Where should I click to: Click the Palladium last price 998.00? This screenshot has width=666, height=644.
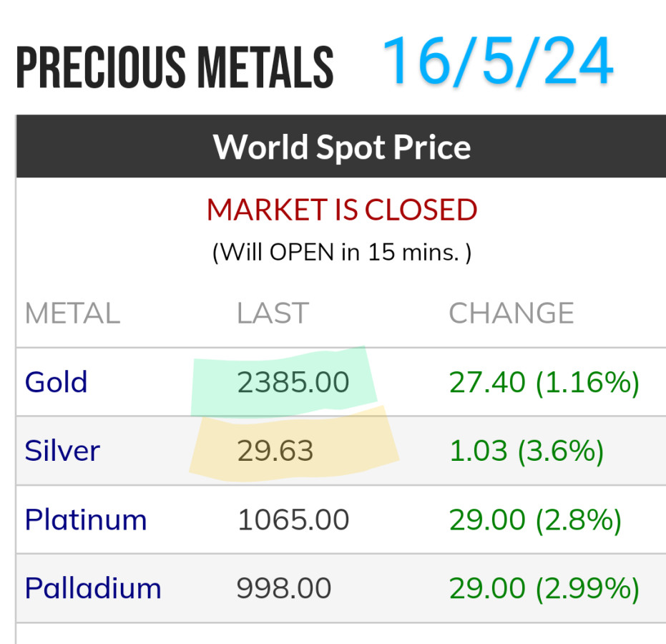[284, 588]
